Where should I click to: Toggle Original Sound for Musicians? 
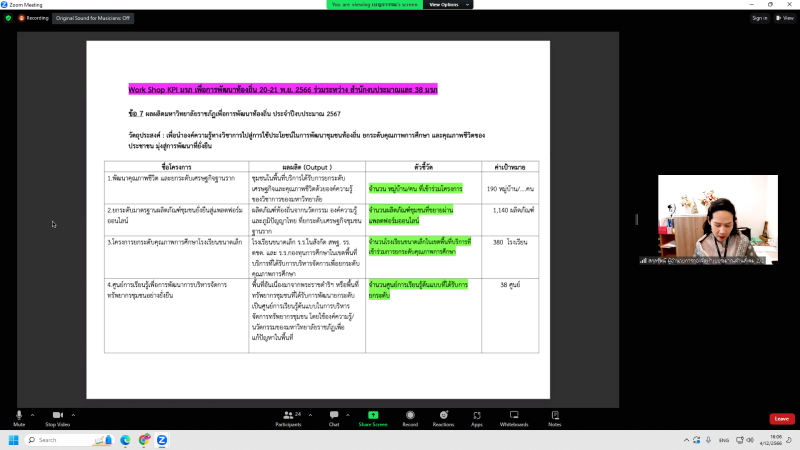[x=94, y=18]
